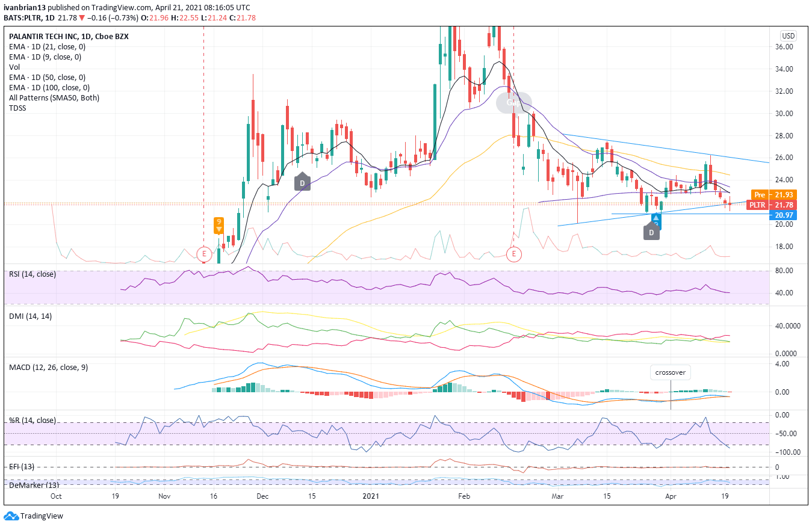Click the orange 9 TDSS marker
The image size is (812, 527).
coord(219,225)
